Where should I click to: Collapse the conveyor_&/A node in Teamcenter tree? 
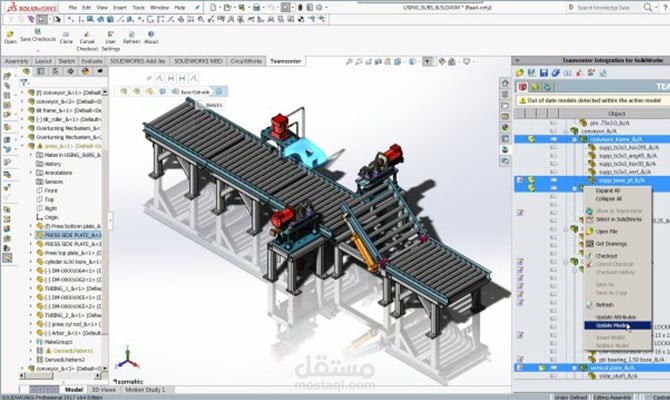coord(566,131)
